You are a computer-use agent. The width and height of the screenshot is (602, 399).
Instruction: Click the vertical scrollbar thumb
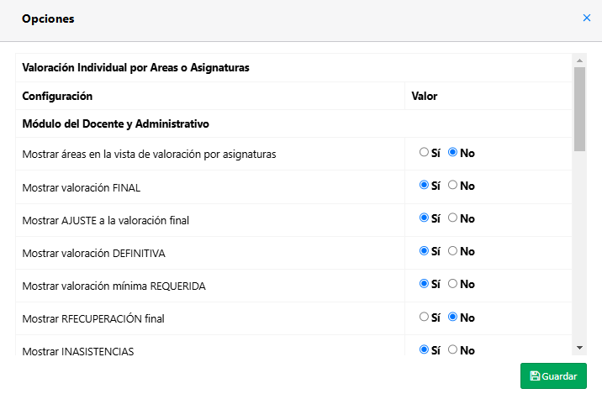[579, 109]
